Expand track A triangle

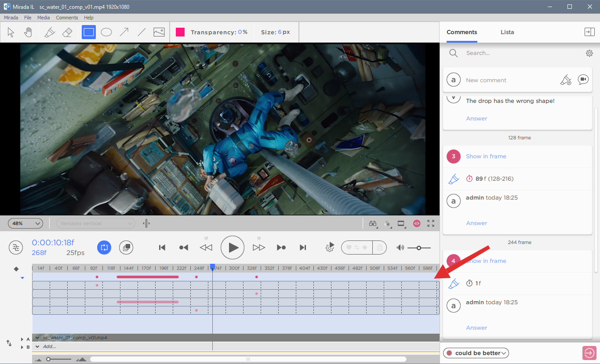point(22,339)
